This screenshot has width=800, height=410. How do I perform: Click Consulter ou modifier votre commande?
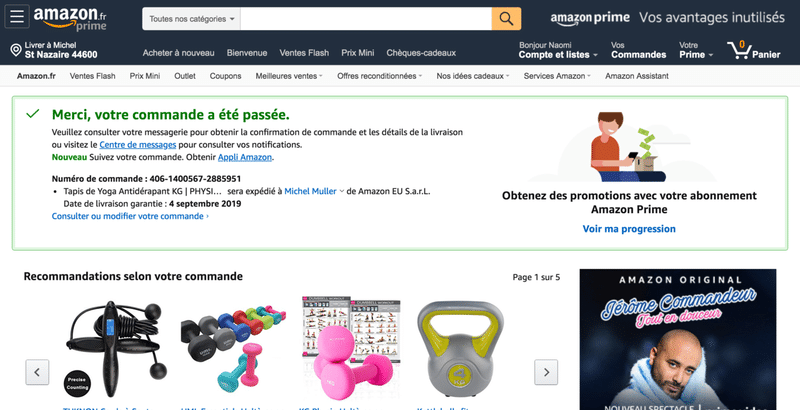(130, 216)
